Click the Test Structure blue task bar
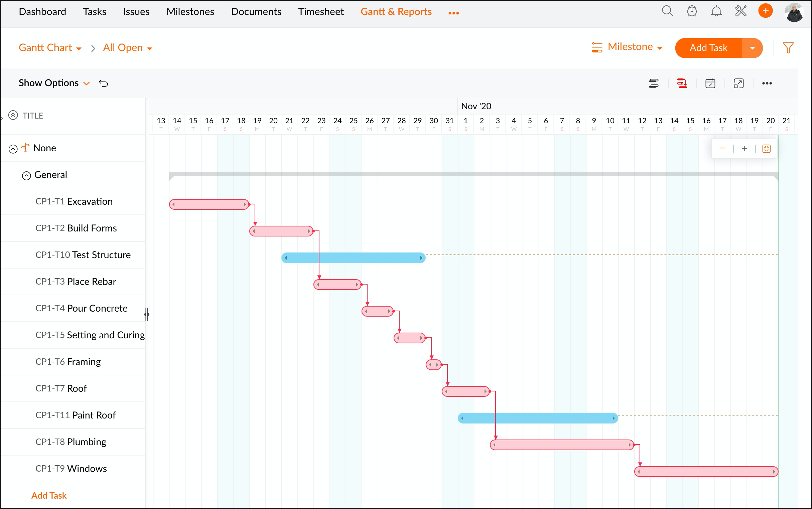This screenshot has height=509, width=812. click(x=353, y=258)
